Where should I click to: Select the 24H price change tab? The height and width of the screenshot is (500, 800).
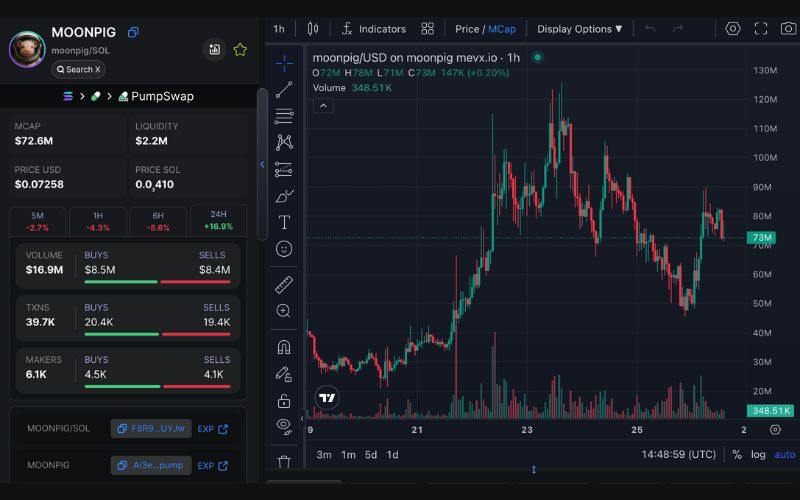218,220
